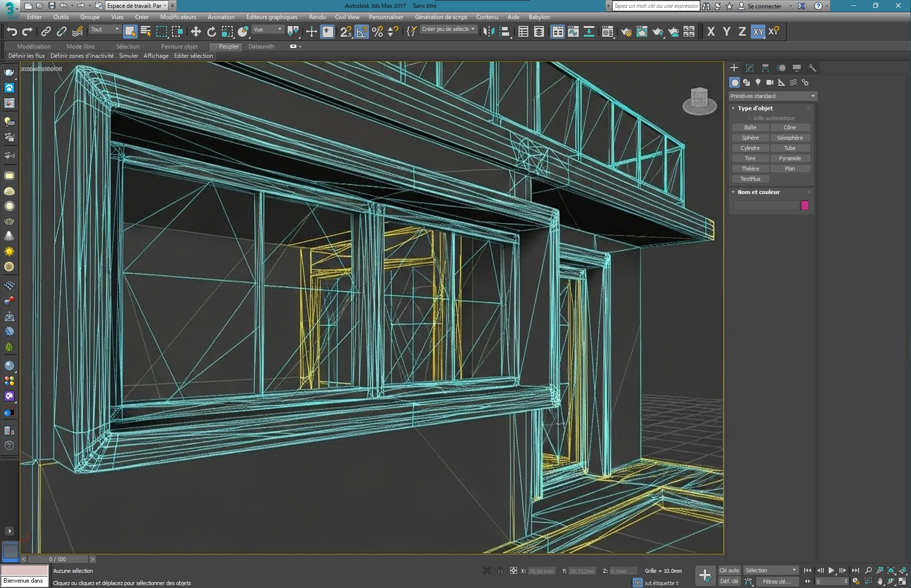This screenshot has width=911, height=588.
Task: Click the Redo arrow icon
Action: click(x=27, y=32)
